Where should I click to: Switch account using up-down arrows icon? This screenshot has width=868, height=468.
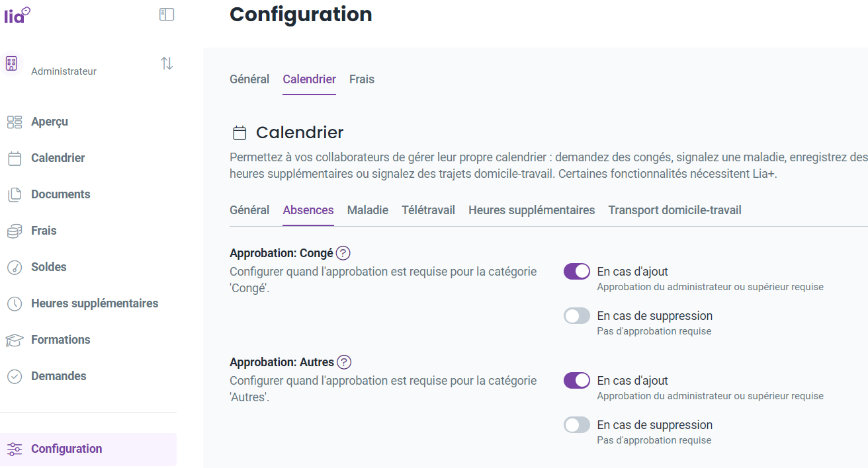167,63
